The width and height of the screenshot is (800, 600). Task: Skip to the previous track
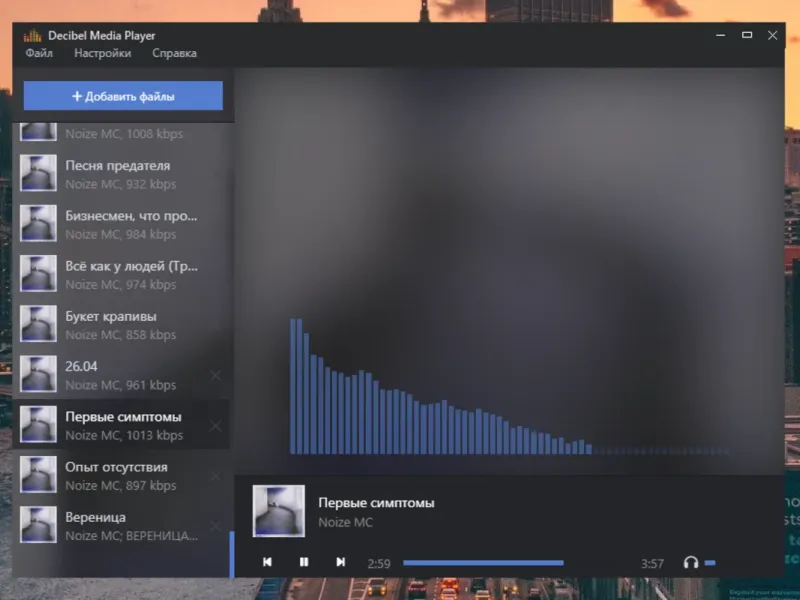click(267, 562)
